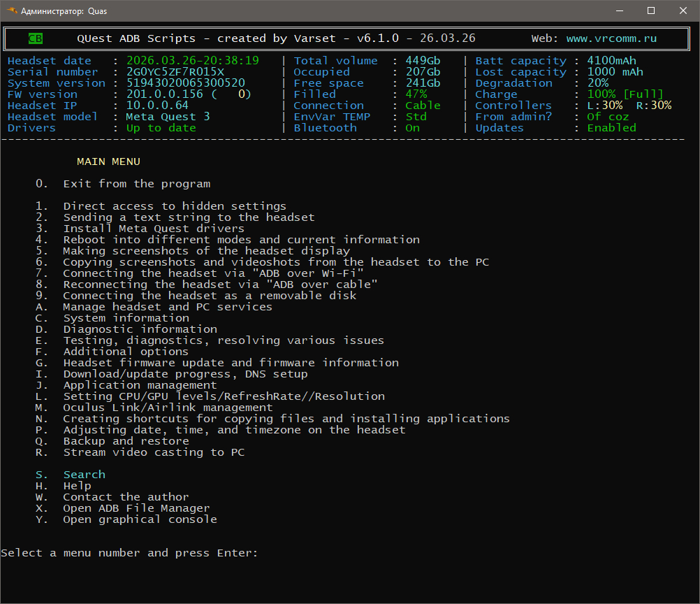Viewport: 700px width, 604px height.
Task: Click the console window title bar icon
Action: (12, 10)
